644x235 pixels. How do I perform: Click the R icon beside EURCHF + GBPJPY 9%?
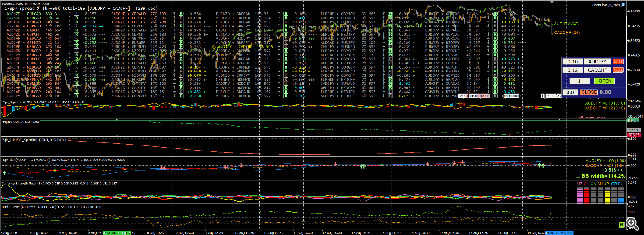391,14
